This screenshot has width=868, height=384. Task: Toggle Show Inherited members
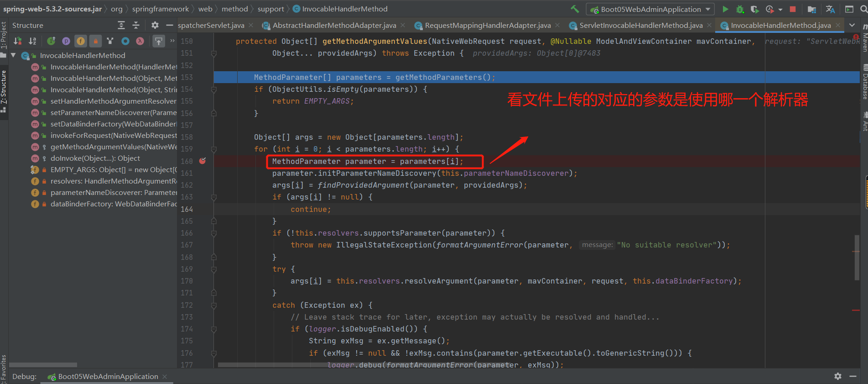coord(51,41)
